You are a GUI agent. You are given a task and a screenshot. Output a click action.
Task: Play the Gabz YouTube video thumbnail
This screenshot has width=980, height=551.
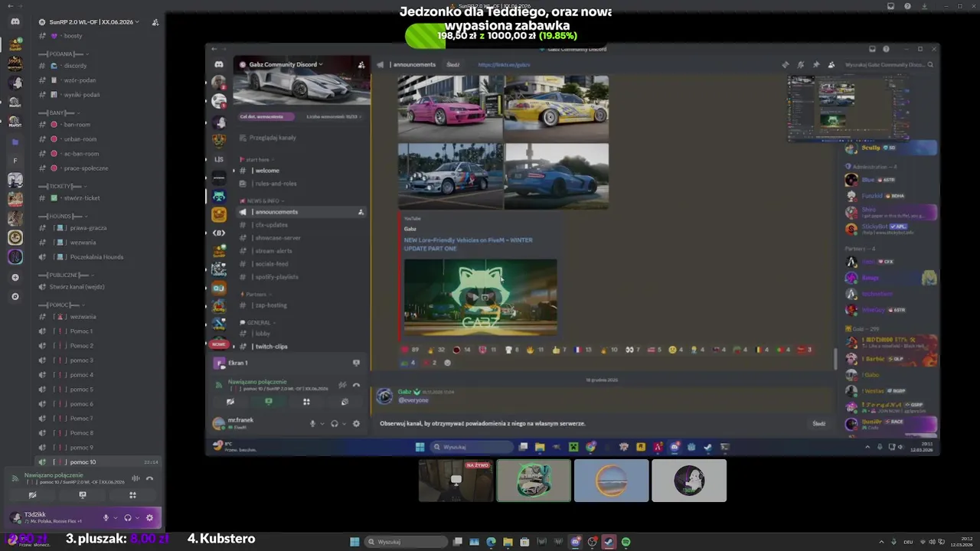click(x=480, y=297)
